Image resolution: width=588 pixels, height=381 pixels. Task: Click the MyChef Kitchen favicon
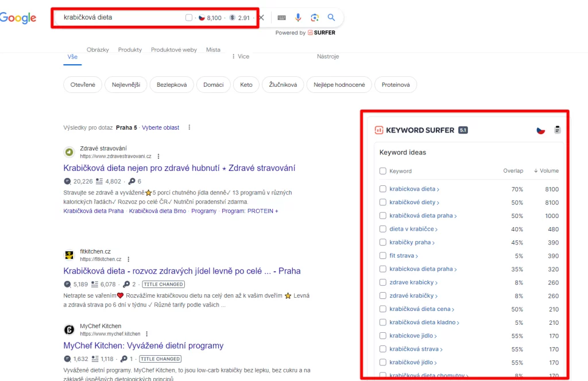69,330
